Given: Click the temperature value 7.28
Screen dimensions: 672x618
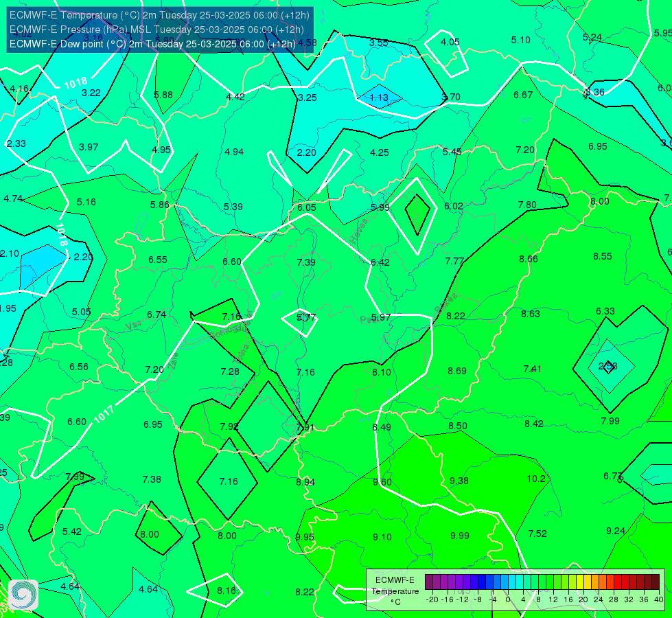Looking at the screenshot, I should (x=230, y=371).
